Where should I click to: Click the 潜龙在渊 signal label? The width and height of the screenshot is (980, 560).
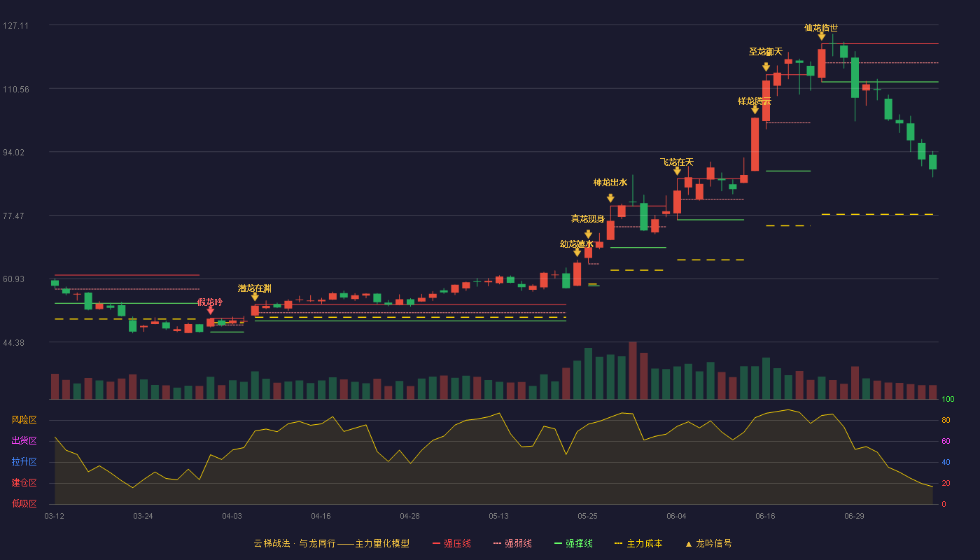click(x=255, y=288)
